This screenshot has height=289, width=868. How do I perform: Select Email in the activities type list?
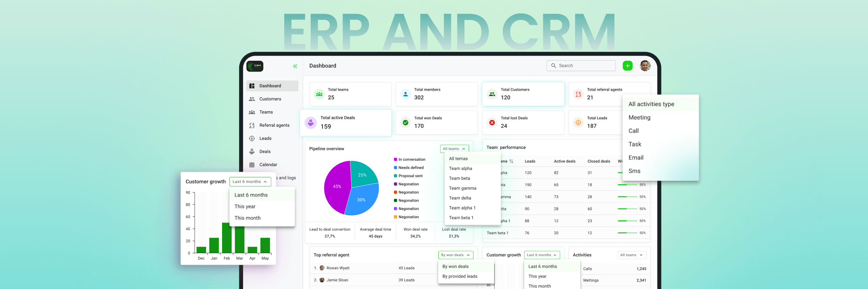click(x=660, y=158)
